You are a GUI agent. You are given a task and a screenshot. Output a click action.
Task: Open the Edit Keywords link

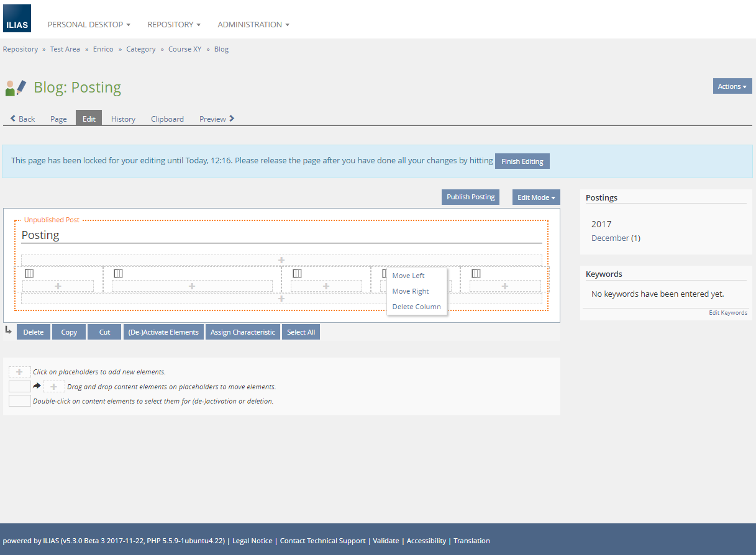pos(728,313)
